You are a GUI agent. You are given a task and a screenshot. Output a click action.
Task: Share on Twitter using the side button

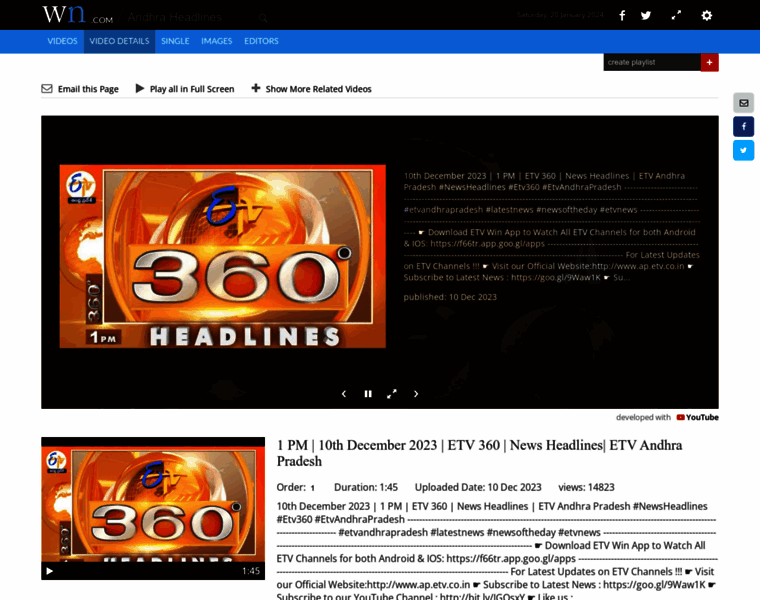[x=744, y=150]
